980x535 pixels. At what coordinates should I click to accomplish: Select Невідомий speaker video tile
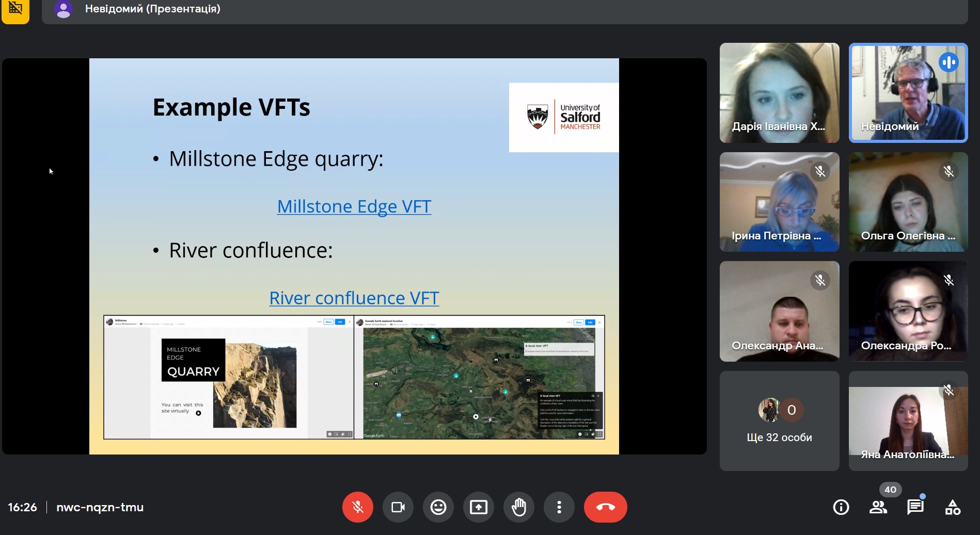click(x=908, y=93)
